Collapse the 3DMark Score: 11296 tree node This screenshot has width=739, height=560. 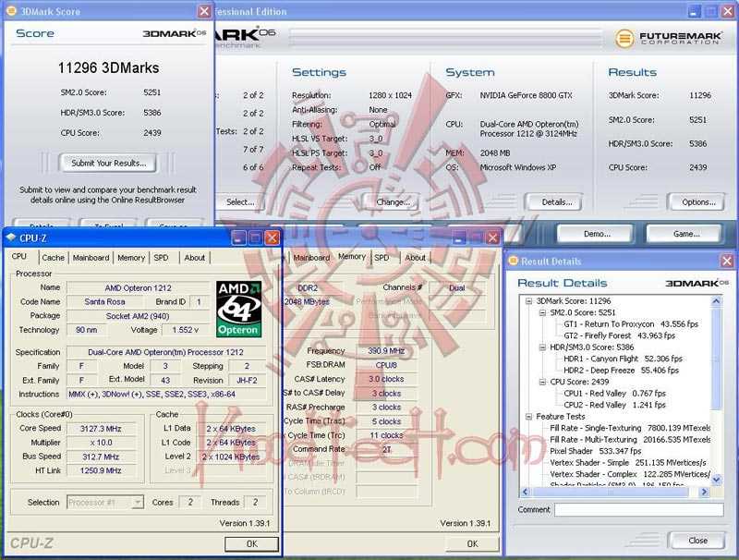click(x=528, y=300)
